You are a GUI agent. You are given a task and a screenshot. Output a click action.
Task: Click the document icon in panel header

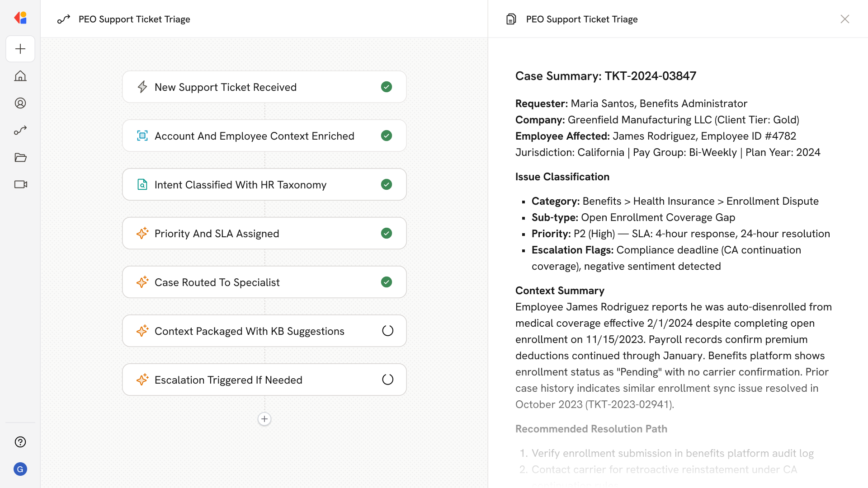tap(511, 19)
